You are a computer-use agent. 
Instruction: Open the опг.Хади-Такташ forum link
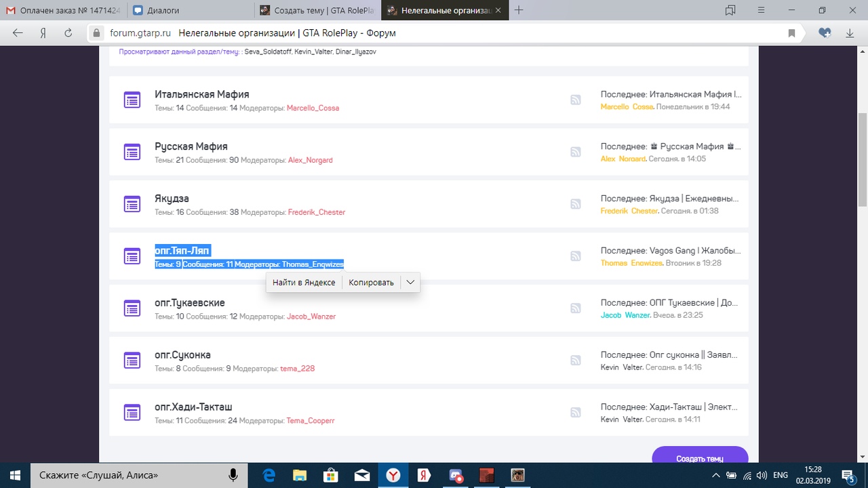pos(193,407)
